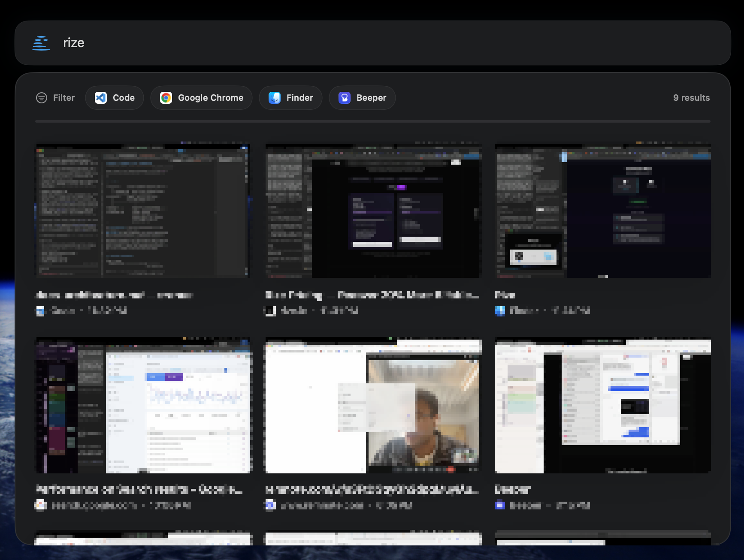The width and height of the screenshot is (744, 560).
Task: Click the site icon under the video call thumbnail
Action: click(270, 505)
